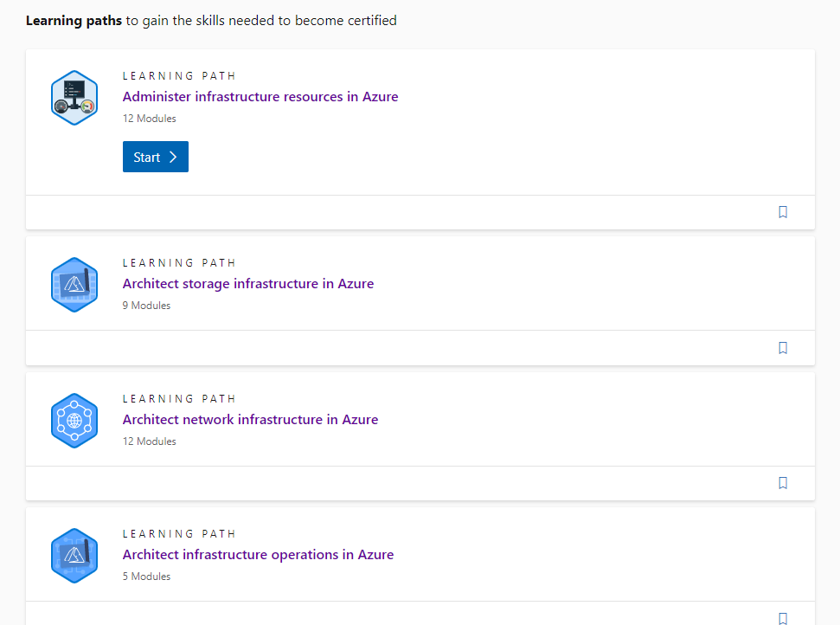Click the Architect network infrastructure globe badge
The image size is (840, 625).
[x=74, y=421]
